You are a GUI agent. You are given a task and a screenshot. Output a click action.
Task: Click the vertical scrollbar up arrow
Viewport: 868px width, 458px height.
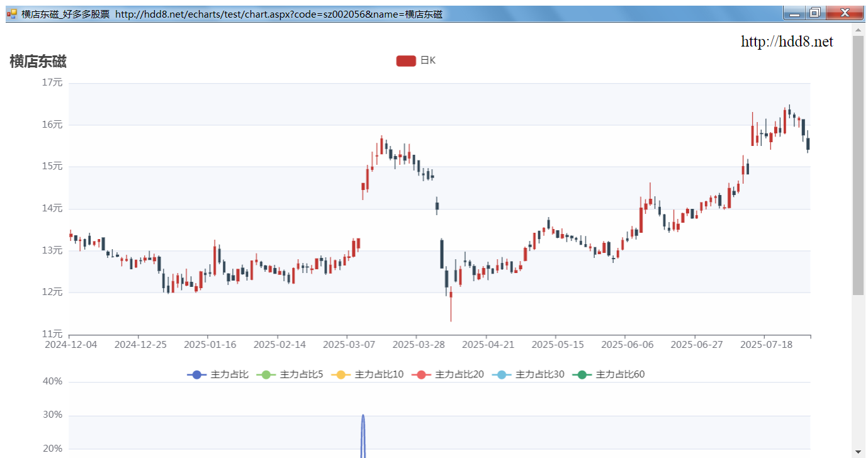click(x=858, y=29)
